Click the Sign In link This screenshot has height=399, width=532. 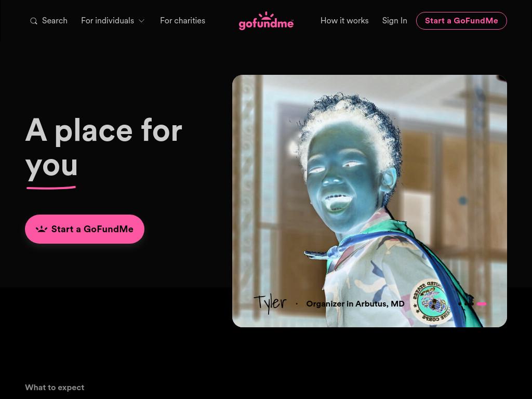(395, 21)
